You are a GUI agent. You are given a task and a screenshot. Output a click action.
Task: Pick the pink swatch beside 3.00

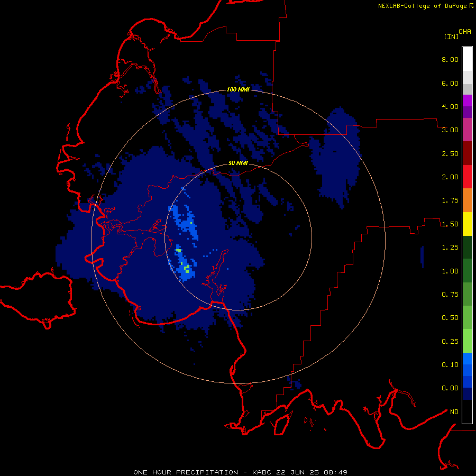(467, 130)
